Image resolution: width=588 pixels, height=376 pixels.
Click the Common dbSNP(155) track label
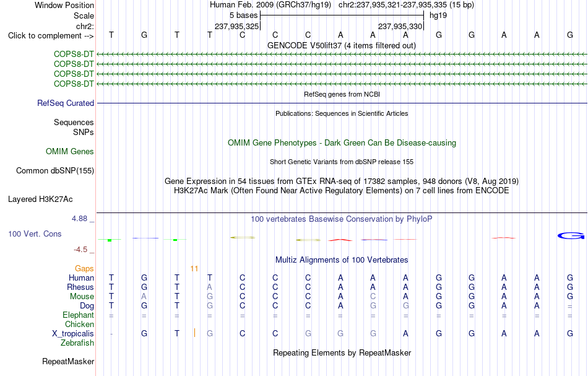click(x=55, y=171)
